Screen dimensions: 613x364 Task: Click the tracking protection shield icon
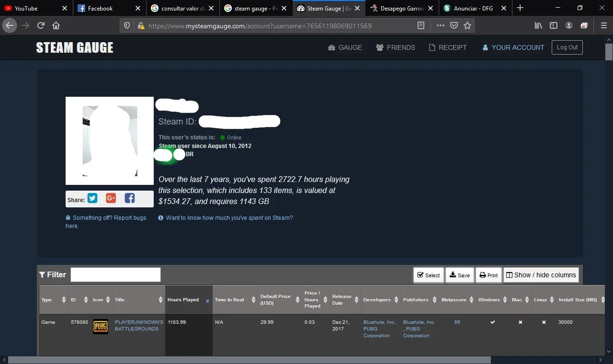(x=127, y=25)
